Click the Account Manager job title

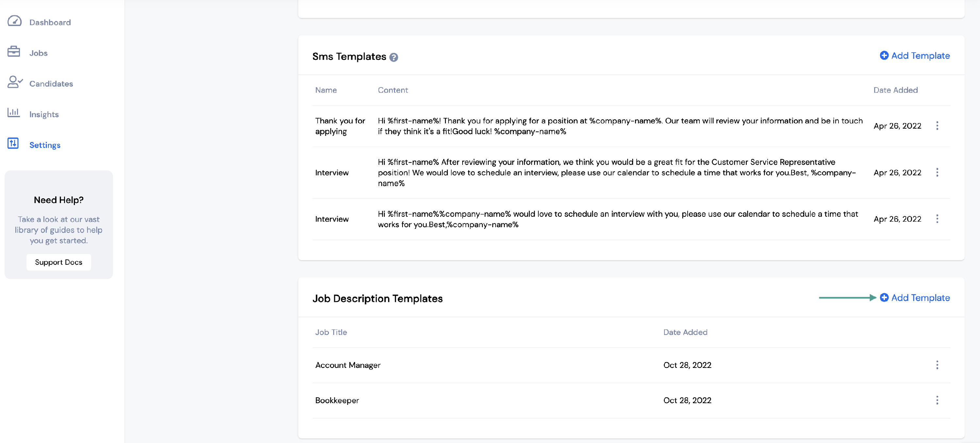348,365
